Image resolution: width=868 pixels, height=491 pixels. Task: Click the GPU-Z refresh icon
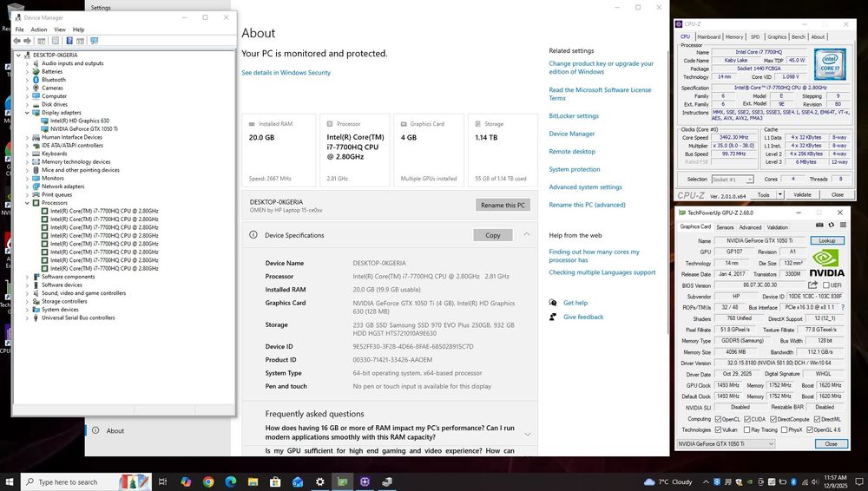[831, 226]
